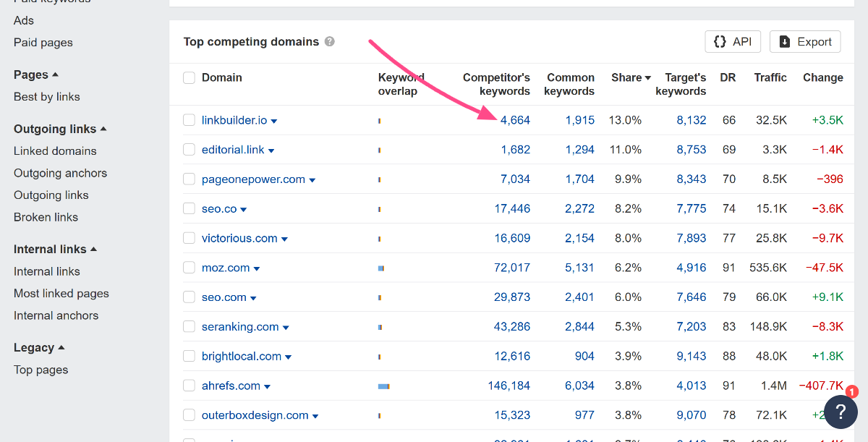Click the Common keywords column header
The height and width of the screenshot is (442, 868).
pos(569,84)
